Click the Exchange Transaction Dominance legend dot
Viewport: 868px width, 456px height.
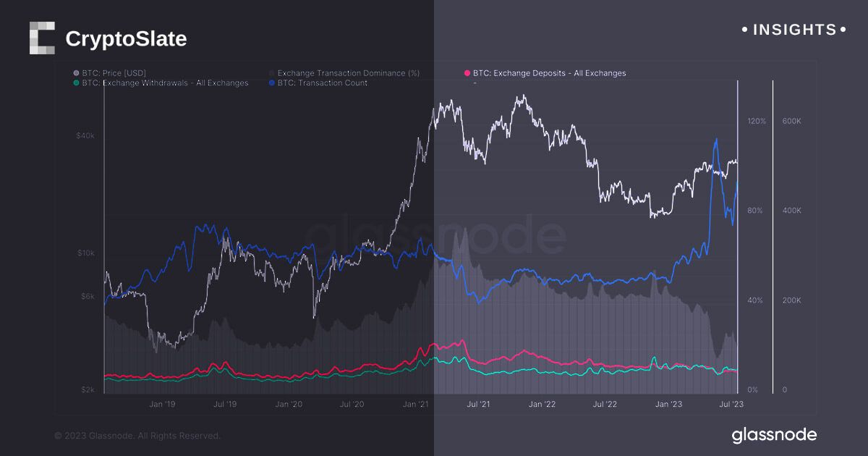[x=271, y=73]
